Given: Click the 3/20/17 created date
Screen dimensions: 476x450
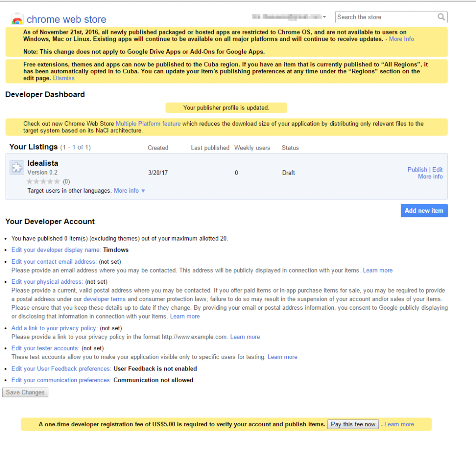Looking at the screenshot, I should tap(158, 173).
